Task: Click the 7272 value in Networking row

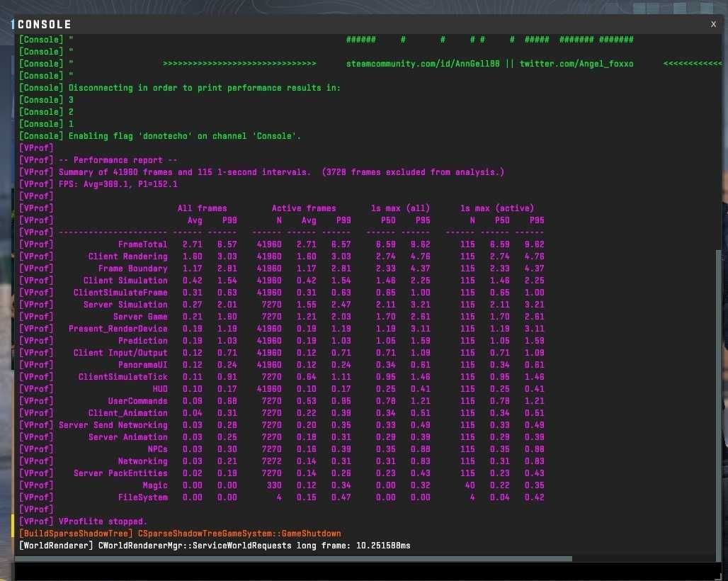Action: [272, 461]
